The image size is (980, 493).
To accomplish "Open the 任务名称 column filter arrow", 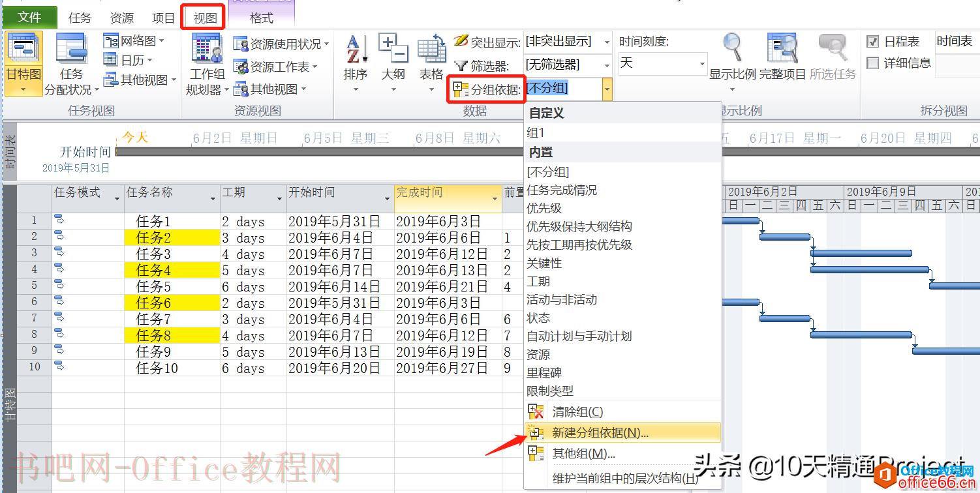I will point(213,198).
